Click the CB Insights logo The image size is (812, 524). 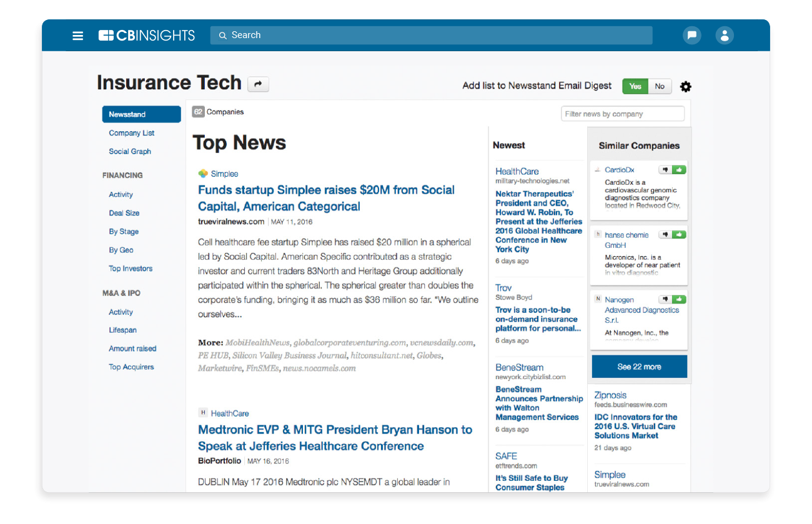[147, 36]
